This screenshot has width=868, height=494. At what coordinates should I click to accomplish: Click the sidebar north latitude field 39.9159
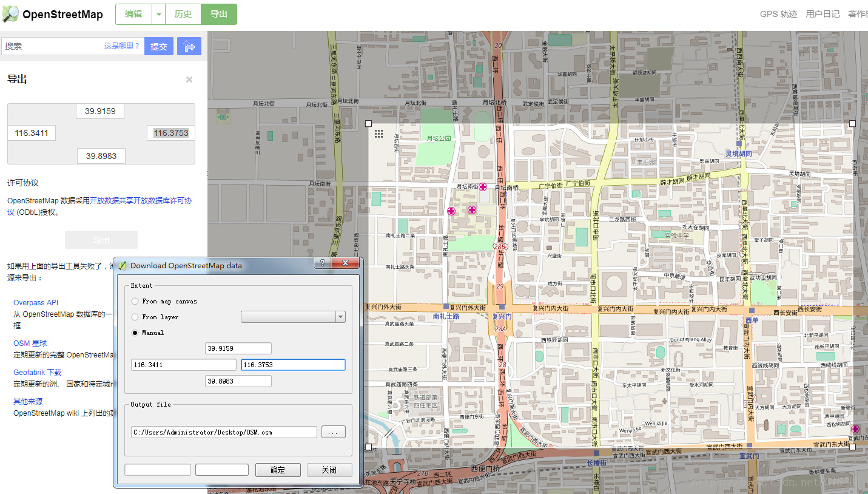pos(100,111)
